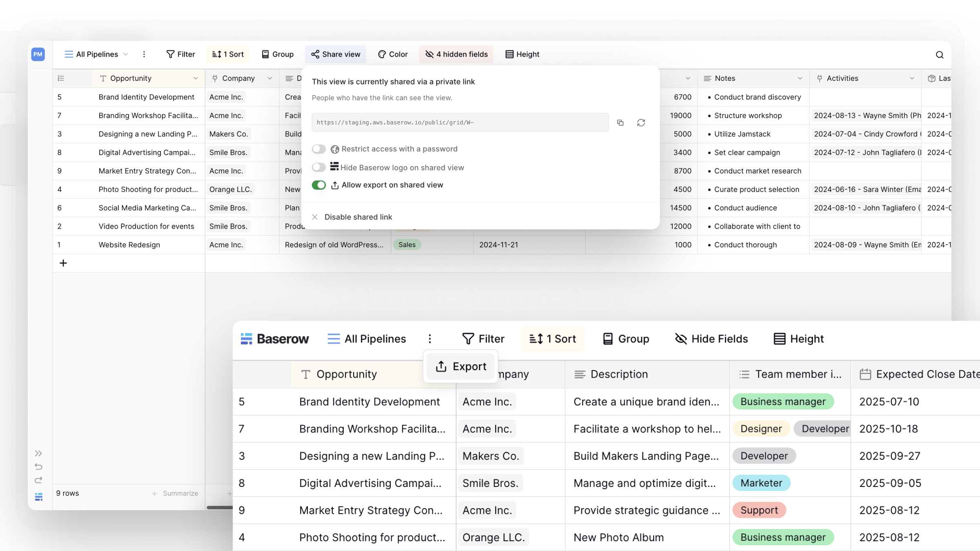Select Export from the menu
The image size is (980, 551).
[461, 366]
